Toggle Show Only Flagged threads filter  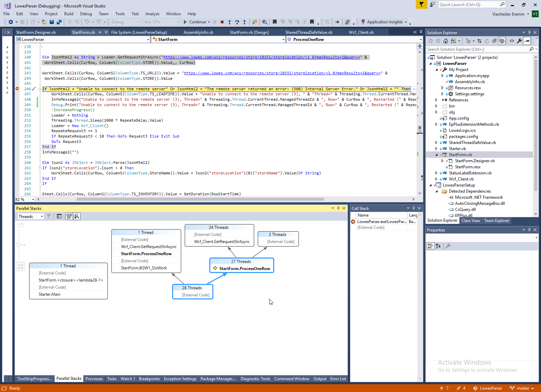tap(49, 216)
